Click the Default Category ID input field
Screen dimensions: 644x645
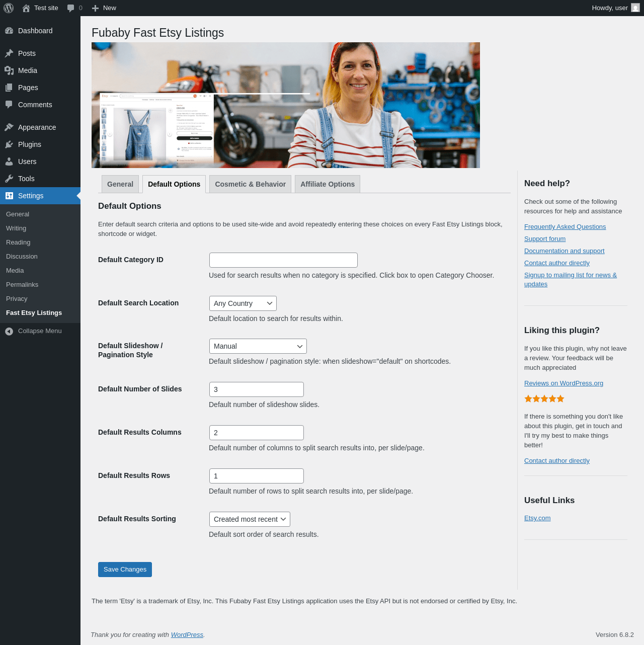pos(283,260)
